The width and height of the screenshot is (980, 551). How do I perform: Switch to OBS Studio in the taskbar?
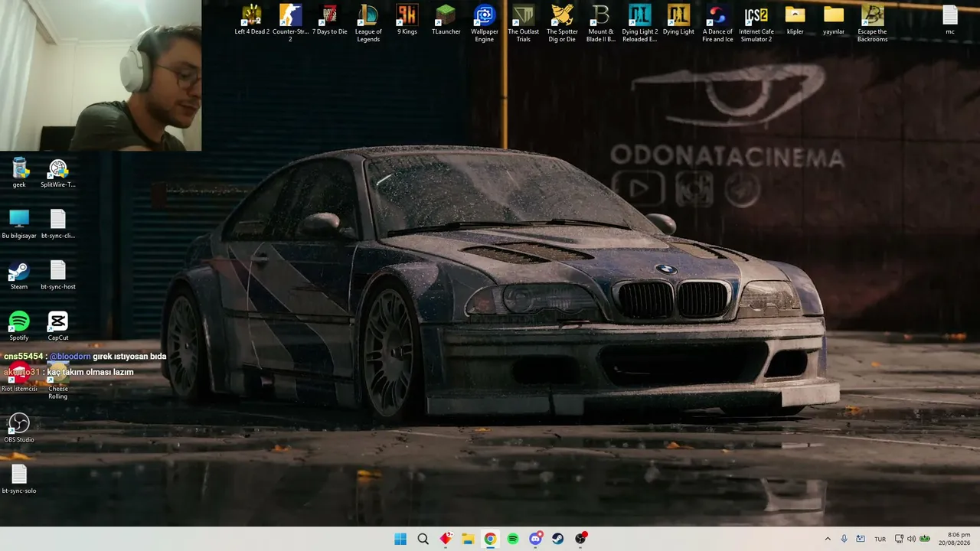click(x=580, y=539)
